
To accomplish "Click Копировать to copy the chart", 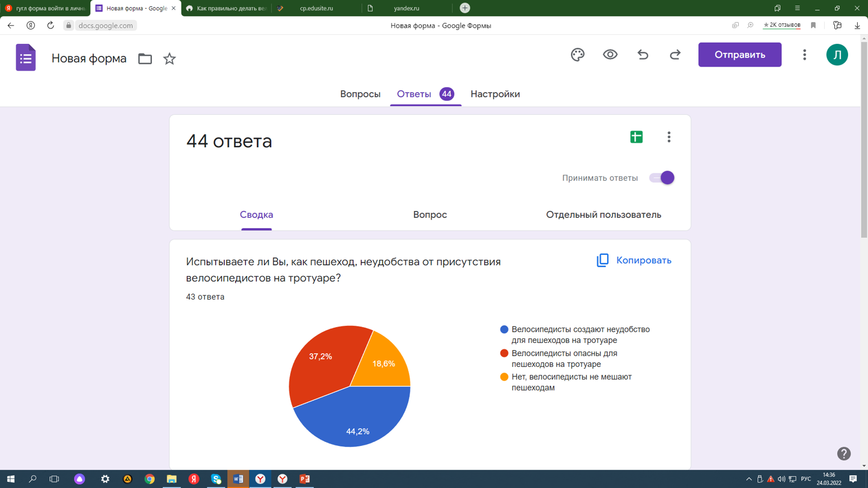I will pyautogui.click(x=634, y=260).
